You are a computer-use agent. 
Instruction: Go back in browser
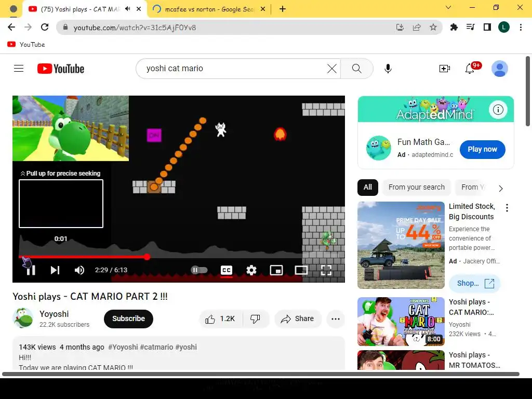(x=11, y=27)
